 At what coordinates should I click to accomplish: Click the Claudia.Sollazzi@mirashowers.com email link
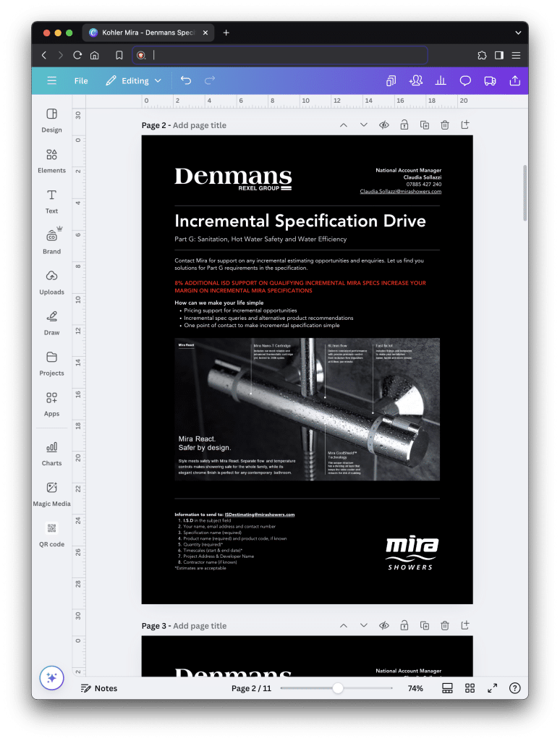[400, 191]
